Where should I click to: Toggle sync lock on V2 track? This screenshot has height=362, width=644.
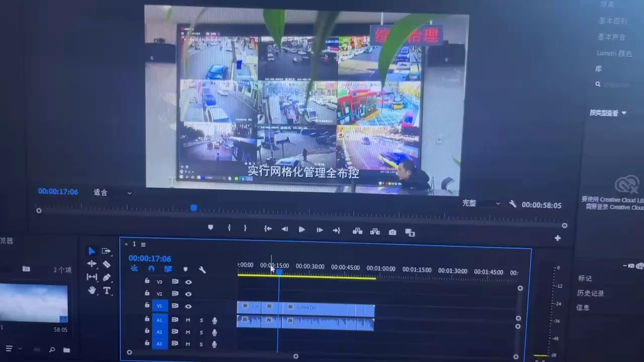coord(175,294)
